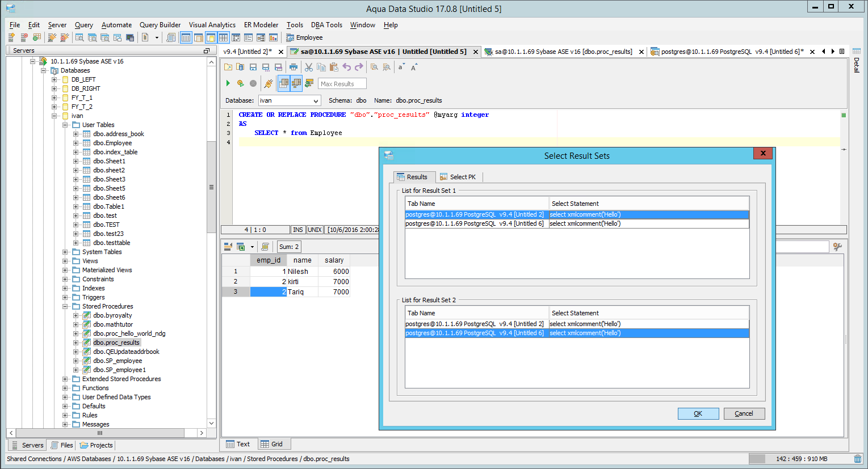868x469 pixels.
Task: Click the scissors Cut icon in editor toolbar
Action: click(x=309, y=67)
